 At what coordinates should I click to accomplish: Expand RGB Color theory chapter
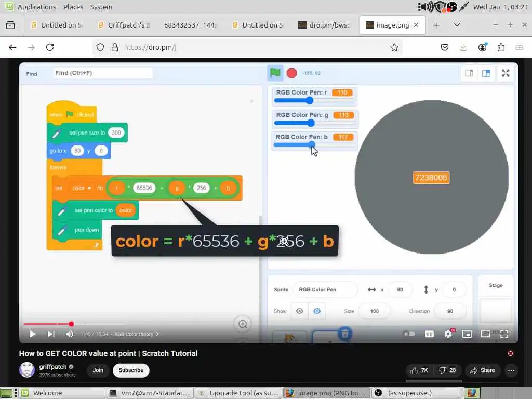pyautogui.click(x=137, y=334)
